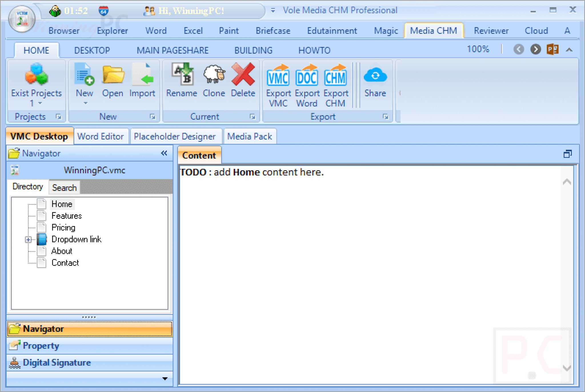
Task: Open the Media Pack tab
Action: pos(249,136)
